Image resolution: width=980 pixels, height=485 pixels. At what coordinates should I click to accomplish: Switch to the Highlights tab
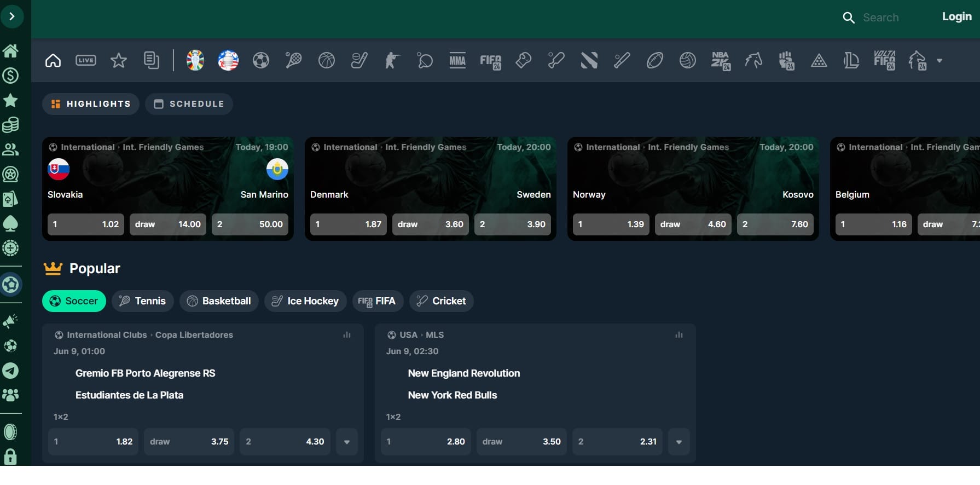click(91, 104)
